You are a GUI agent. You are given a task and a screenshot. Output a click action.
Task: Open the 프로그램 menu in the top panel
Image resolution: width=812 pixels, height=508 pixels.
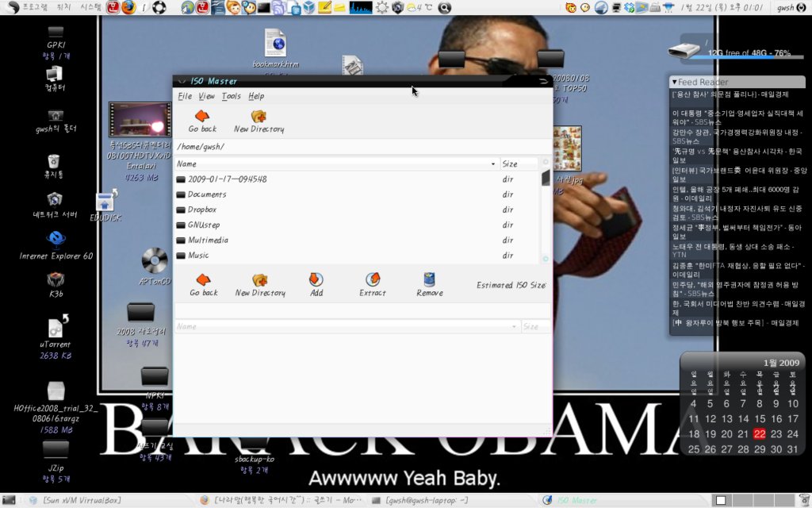click(35, 7)
